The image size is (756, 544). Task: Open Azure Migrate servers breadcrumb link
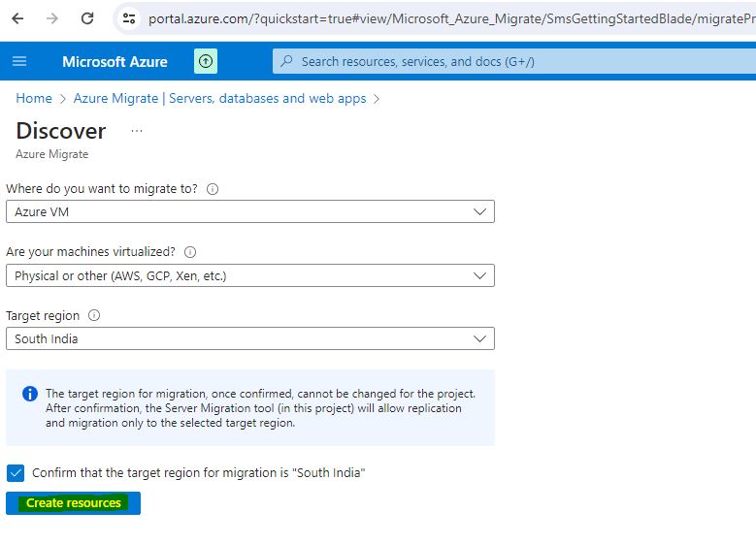(x=219, y=98)
